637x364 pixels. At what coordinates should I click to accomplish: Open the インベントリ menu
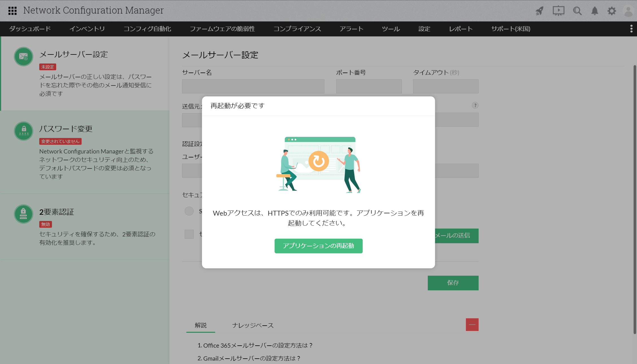[87, 29]
